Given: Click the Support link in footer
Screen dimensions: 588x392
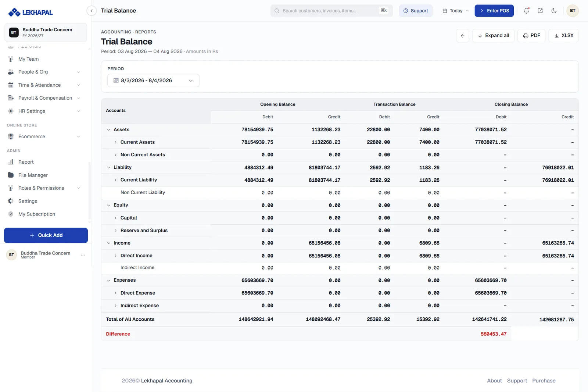Looking at the screenshot, I should click(x=517, y=381).
